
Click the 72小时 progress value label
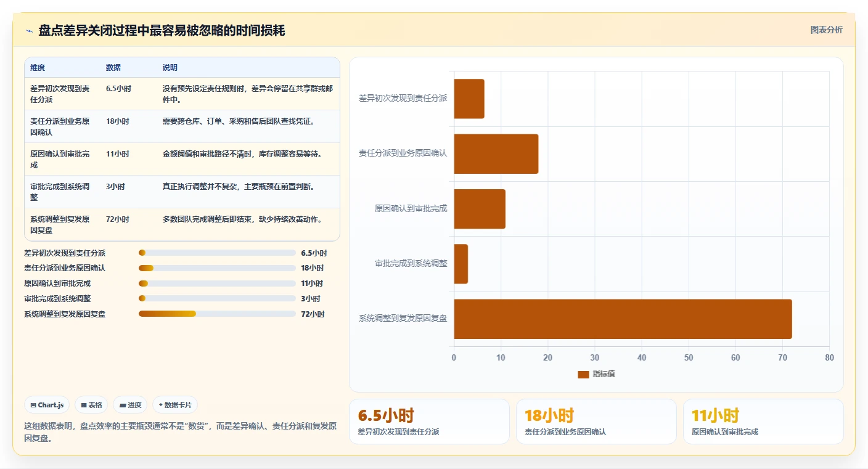[313, 314]
